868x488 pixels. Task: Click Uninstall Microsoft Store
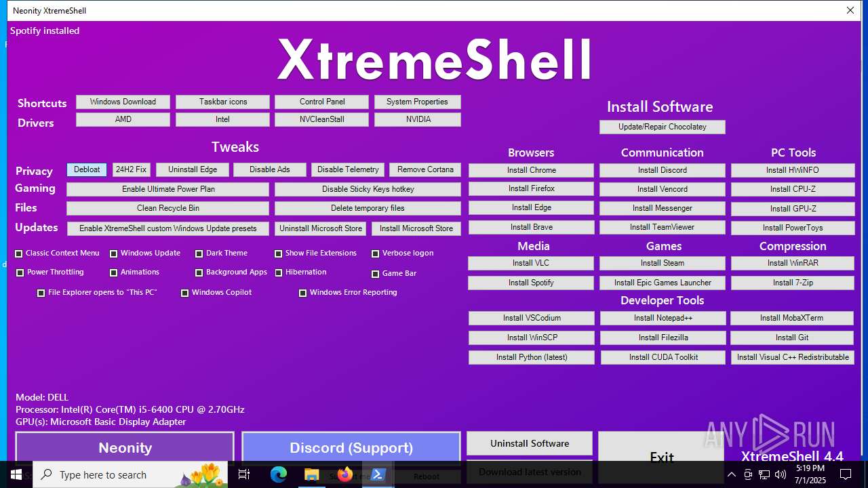click(321, 228)
